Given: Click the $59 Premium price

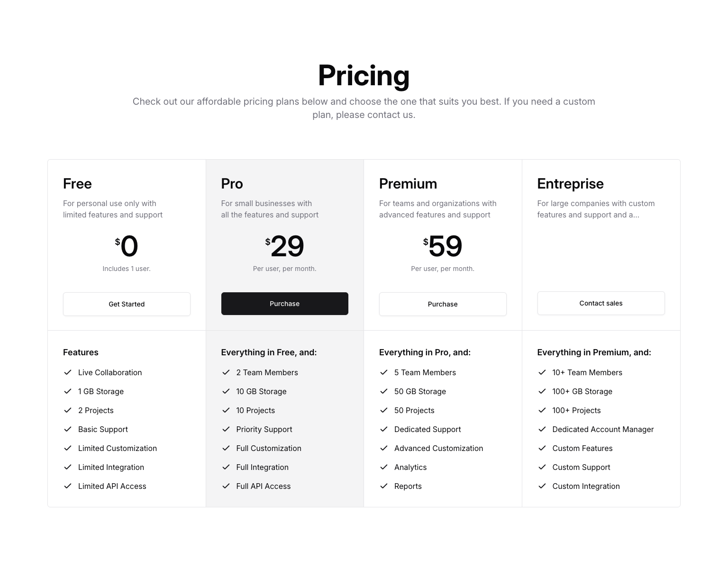Looking at the screenshot, I should [x=443, y=246].
